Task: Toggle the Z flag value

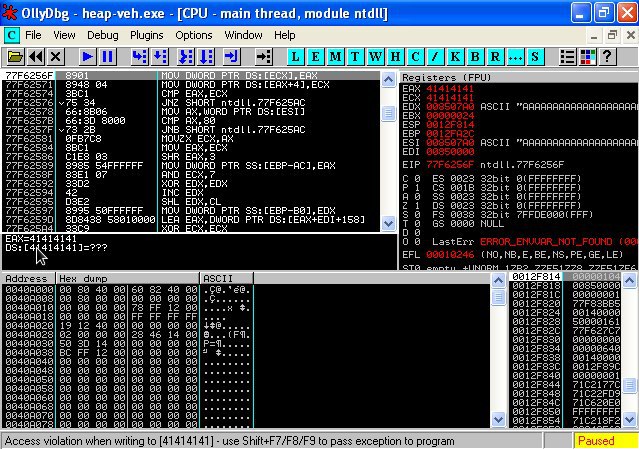Action: [417, 206]
